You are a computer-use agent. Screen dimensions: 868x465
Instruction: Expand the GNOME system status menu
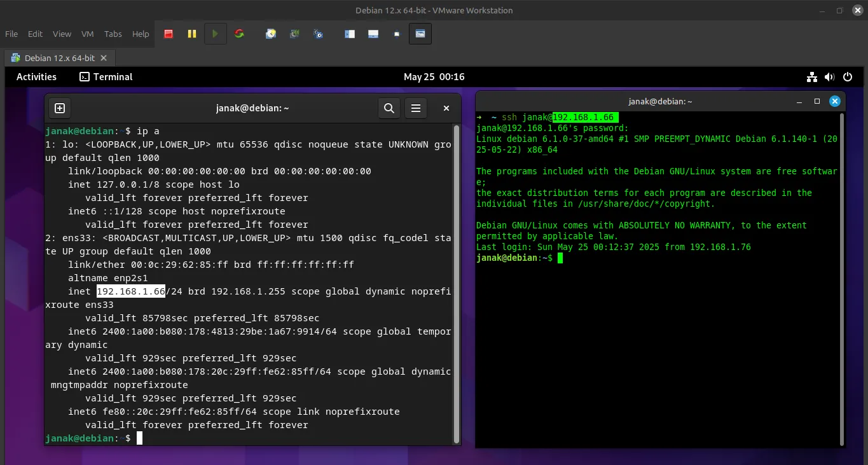point(829,76)
